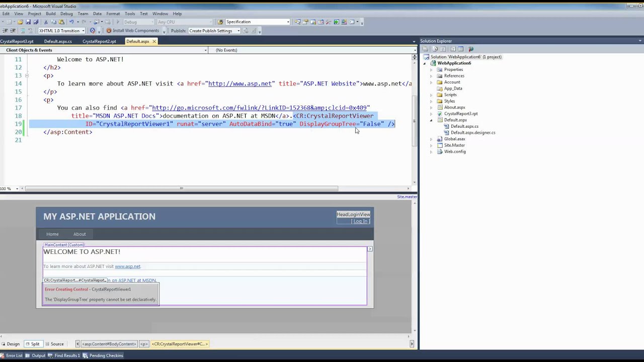Viewport: 644px width, 362px height.
Task: Open the Tools menu
Action: pyautogui.click(x=130, y=14)
